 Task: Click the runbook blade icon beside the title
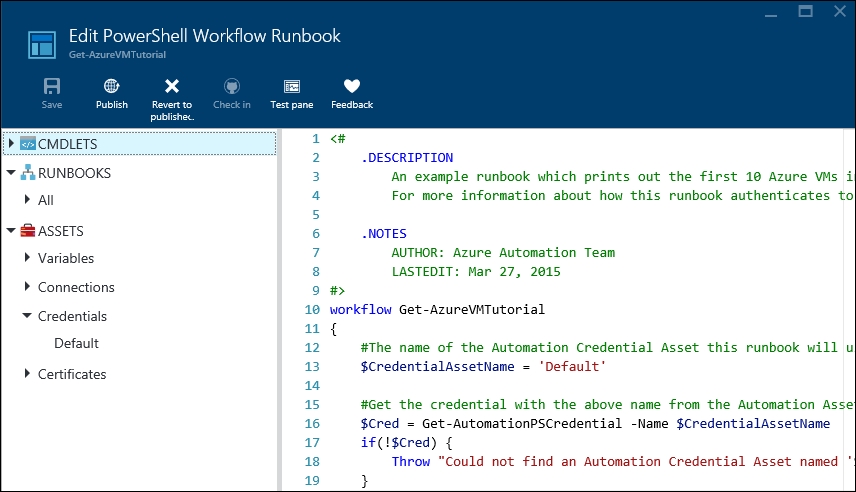point(42,45)
